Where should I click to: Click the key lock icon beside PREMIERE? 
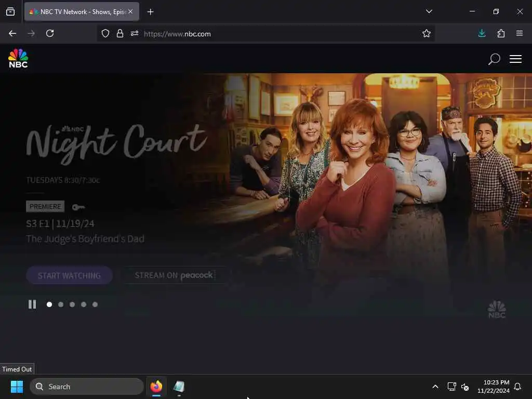tap(78, 207)
